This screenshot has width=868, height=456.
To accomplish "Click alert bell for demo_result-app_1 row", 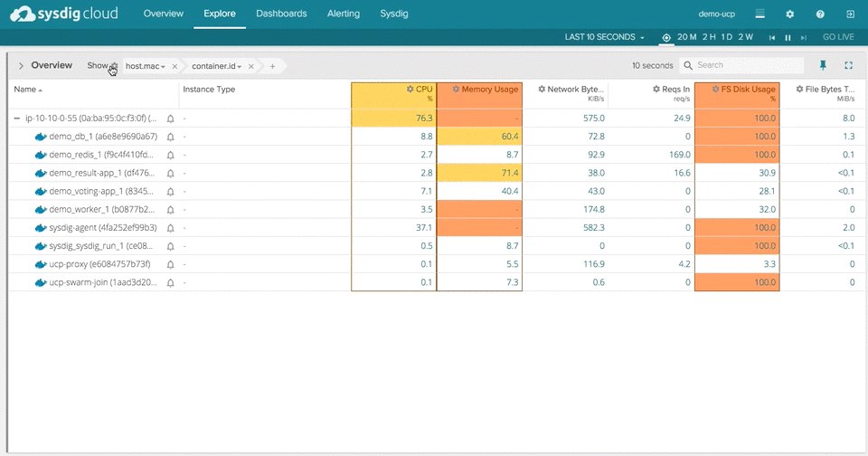I will point(171,174).
